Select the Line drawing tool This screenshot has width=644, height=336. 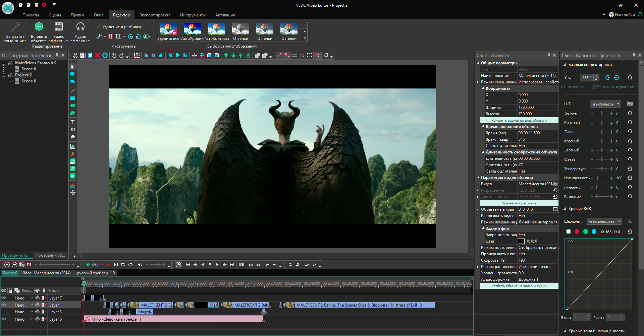click(x=72, y=91)
